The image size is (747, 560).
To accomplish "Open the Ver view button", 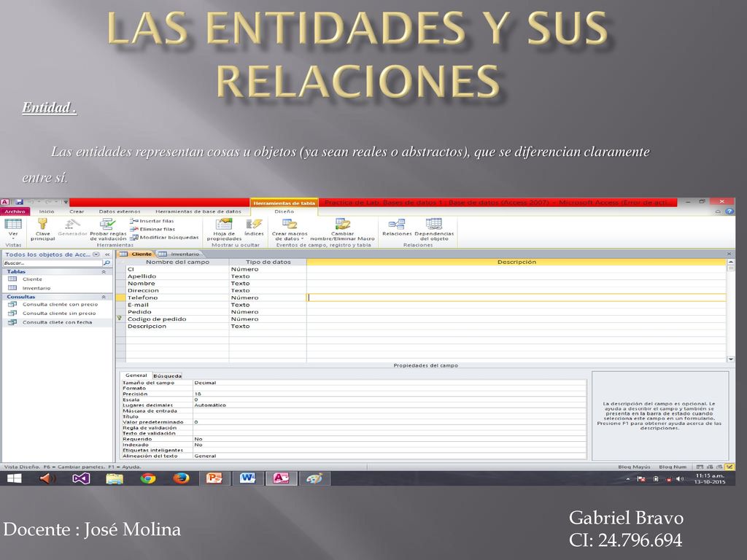I will tap(13, 228).
